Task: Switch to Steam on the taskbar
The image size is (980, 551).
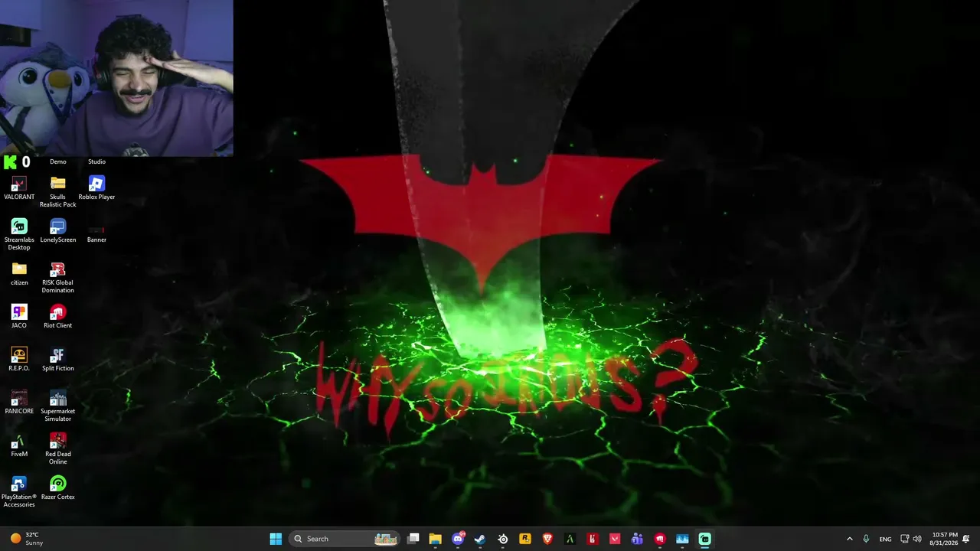Action: [480, 539]
